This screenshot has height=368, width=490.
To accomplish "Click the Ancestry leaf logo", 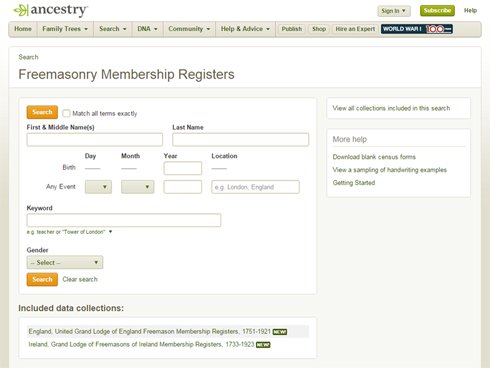I will coord(21,10).
